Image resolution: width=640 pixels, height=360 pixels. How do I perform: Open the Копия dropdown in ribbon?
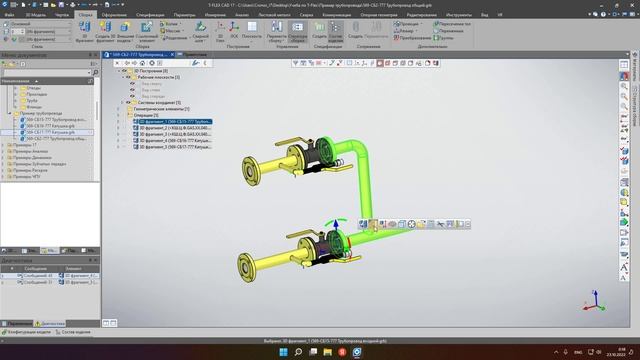(181, 24)
